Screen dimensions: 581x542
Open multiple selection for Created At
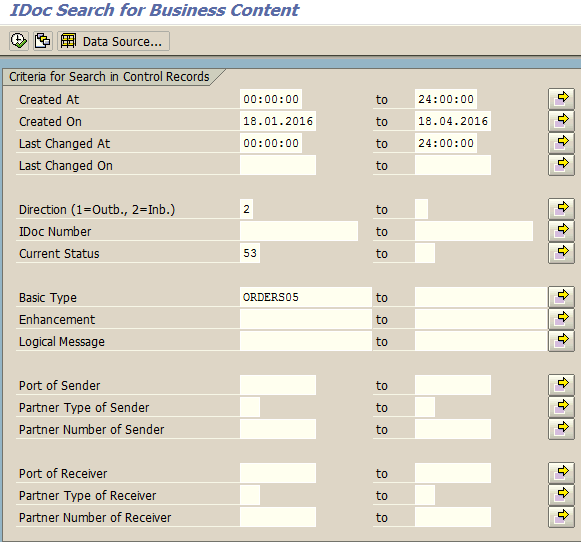pos(561,99)
